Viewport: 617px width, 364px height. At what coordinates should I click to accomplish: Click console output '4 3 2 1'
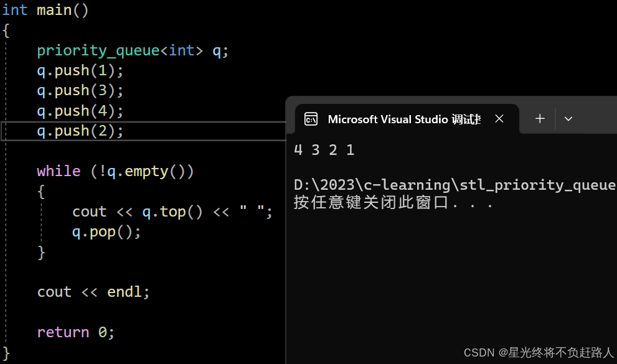pos(324,150)
